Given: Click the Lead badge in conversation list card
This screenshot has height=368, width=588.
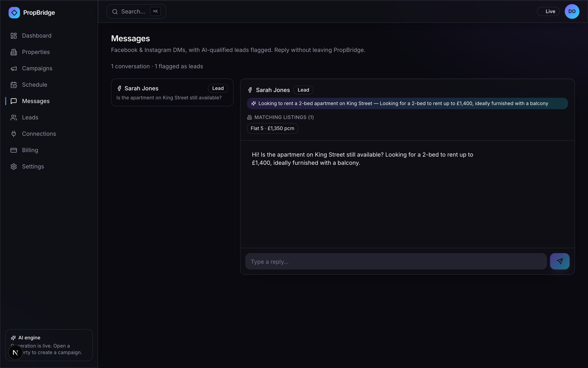Looking at the screenshot, I should click(x=218, y=88).
